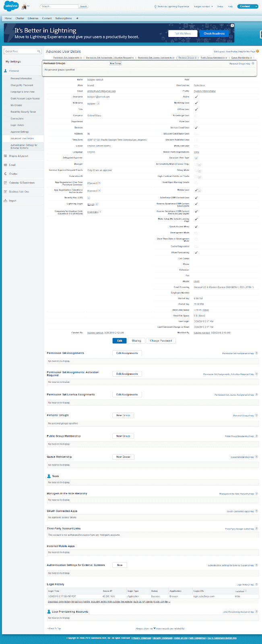262x644 pixels.
Task: Toggle the Flow User checkbox
Action: tap(196, 122)
